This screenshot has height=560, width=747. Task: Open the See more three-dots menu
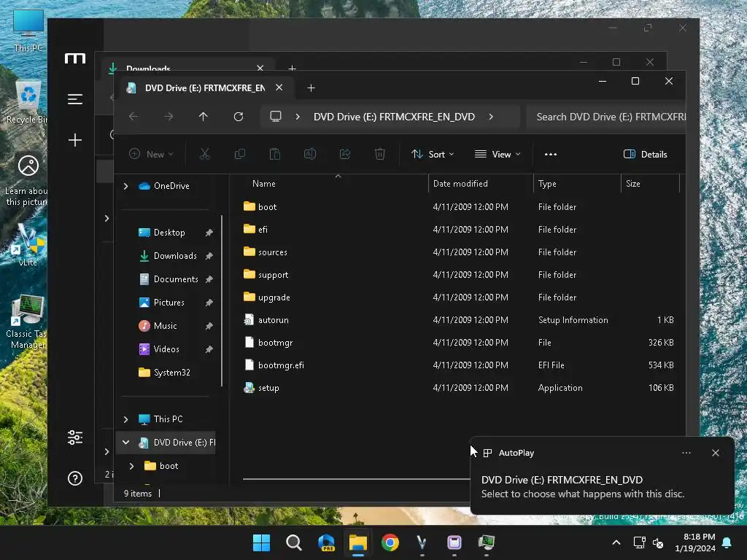[551, 155]
